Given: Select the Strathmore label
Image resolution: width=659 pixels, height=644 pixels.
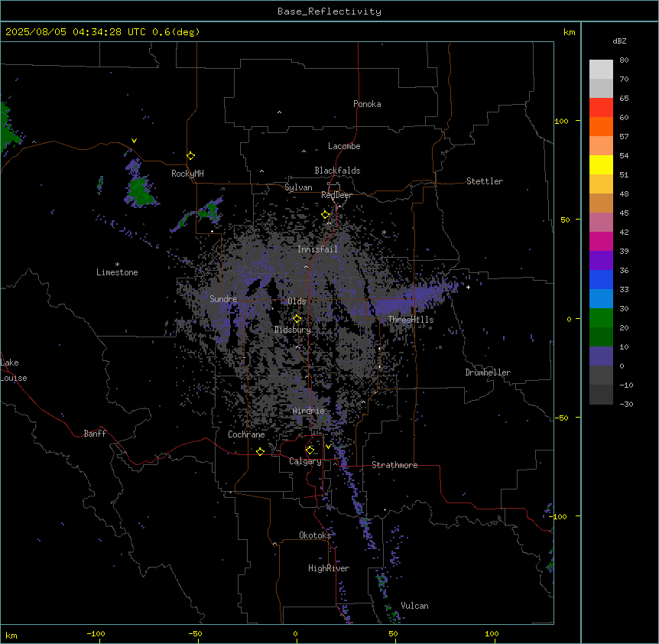Looking at the screenshot, I should [394, 465].
